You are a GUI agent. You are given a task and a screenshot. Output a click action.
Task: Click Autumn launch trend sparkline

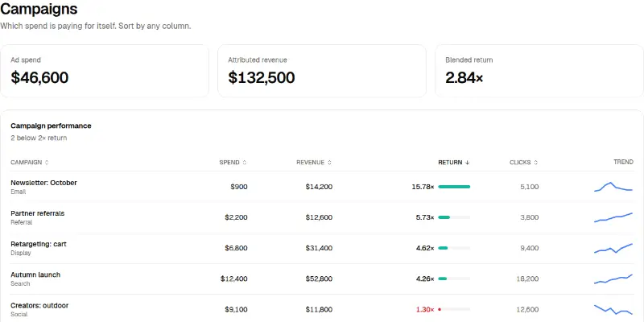(x=613, y=279)
